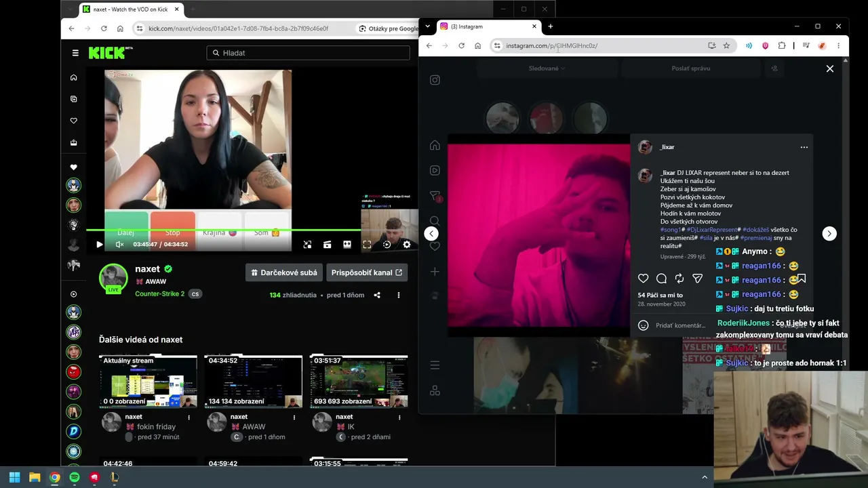Open Chrome menu in Instagram window
Viewport: 868px width, 488px height.
pyautogui.click(x=838, y=45)
